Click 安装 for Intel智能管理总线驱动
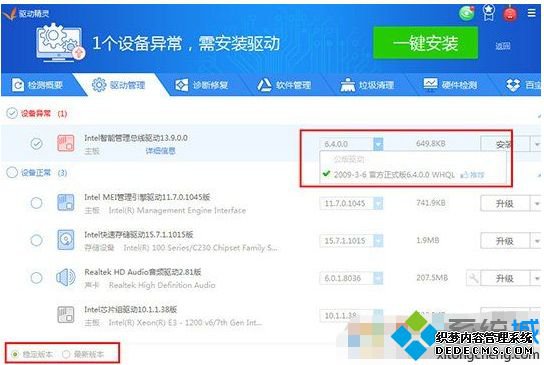 pyautogui.click(x=505, y=144)
